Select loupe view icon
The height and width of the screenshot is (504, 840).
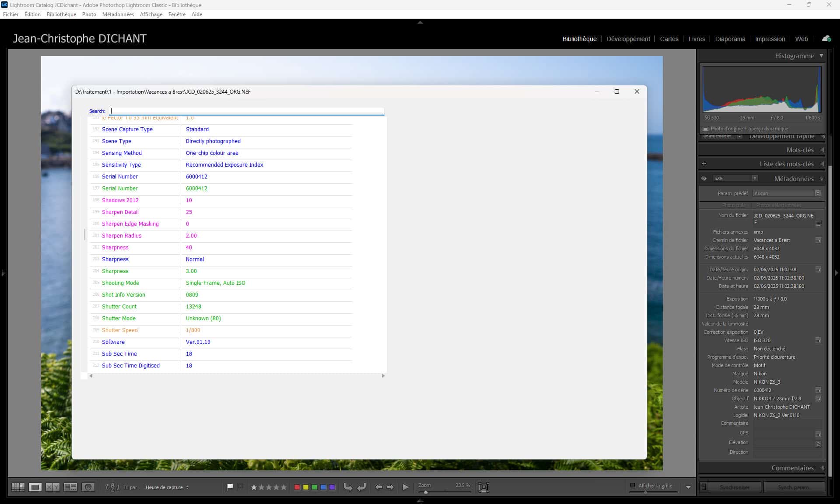35,487
